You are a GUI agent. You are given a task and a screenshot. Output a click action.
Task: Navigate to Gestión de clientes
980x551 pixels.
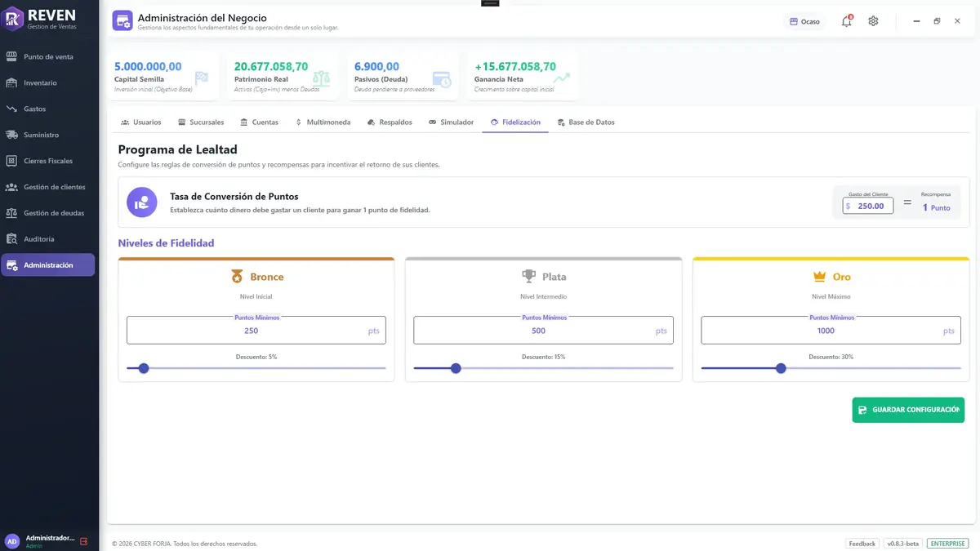[48, 187]
